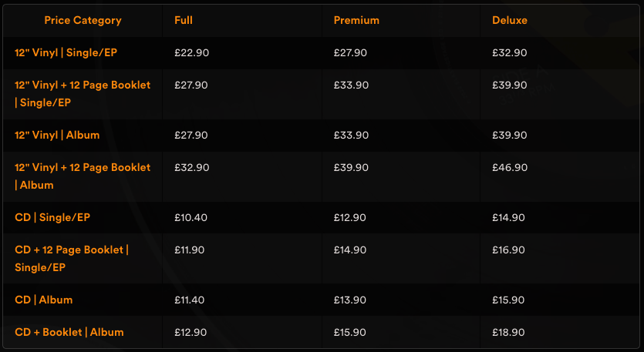
Task: Click the £32.90 Deluxe vinyl single price
Action: coord(509,53)
